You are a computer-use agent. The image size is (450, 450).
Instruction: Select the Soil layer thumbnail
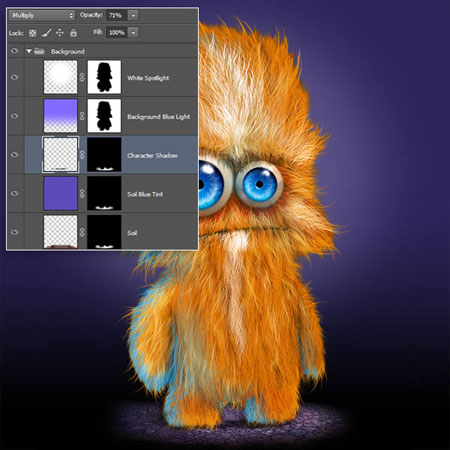[x=60, y=232]
